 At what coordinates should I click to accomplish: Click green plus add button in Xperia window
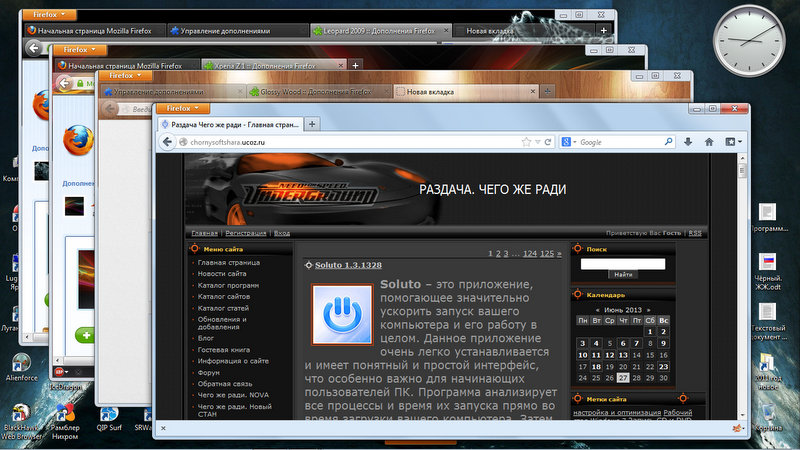coord(86,335)
